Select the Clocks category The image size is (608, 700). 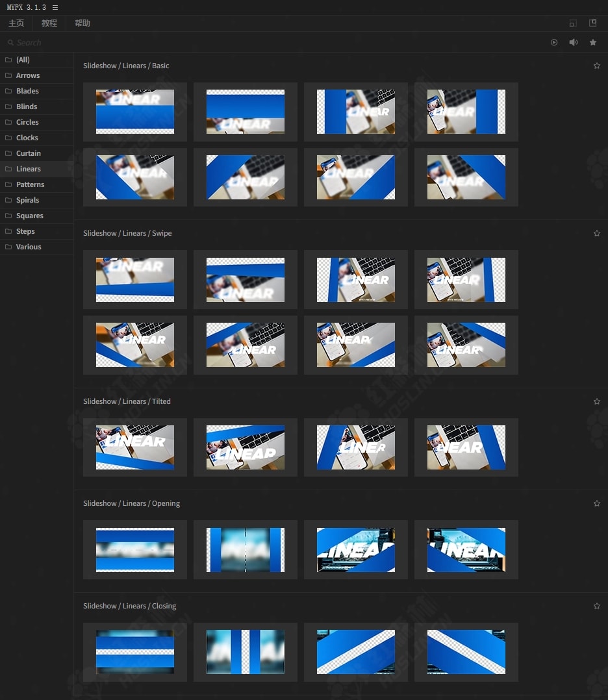point(36,138)
